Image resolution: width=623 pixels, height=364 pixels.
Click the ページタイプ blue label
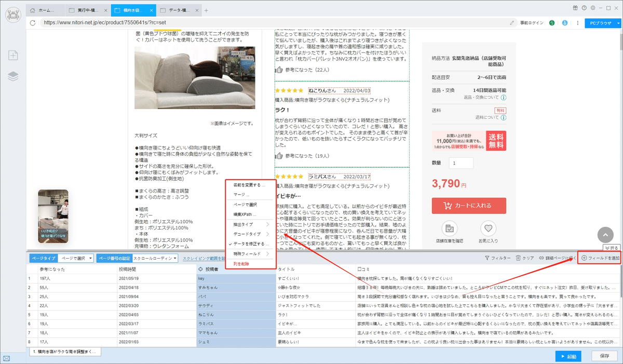tap(43, 258)
